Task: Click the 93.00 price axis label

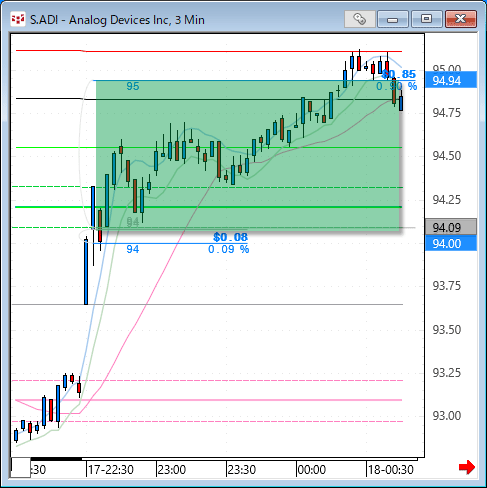Action: tap(447, 416)
